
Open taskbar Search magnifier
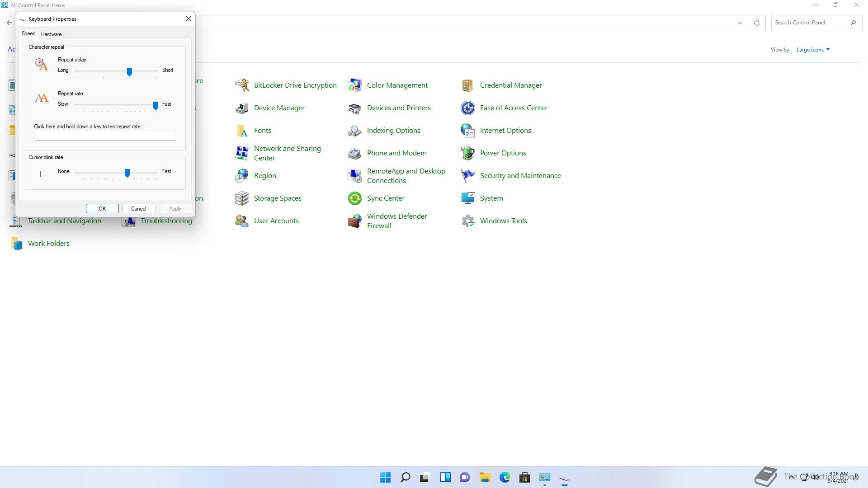[406, 477]
